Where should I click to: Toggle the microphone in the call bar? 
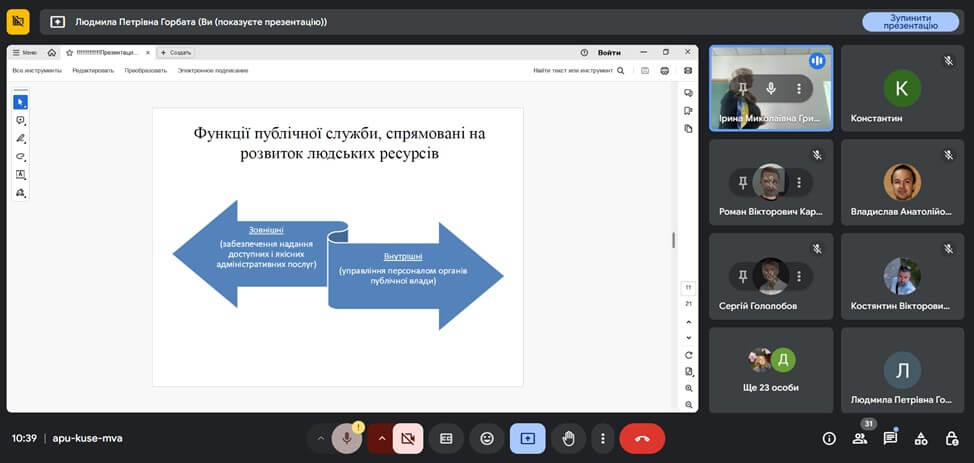tap(346, 438)
